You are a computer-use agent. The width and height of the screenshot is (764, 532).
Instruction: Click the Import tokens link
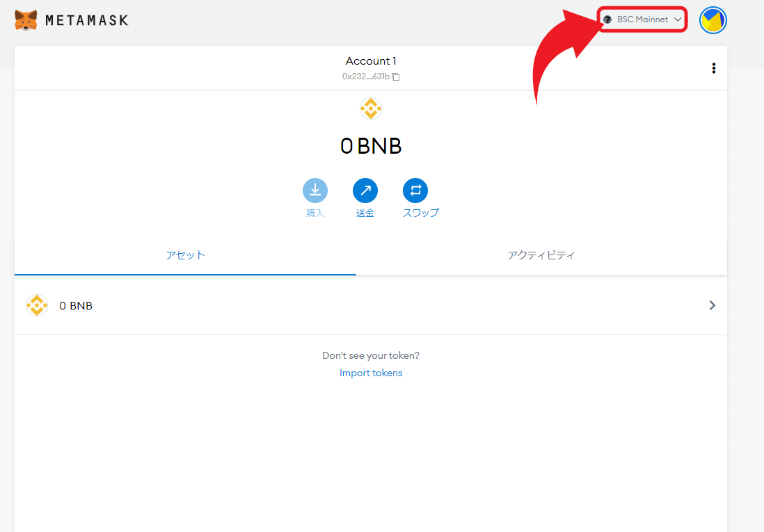click(371, 373)
